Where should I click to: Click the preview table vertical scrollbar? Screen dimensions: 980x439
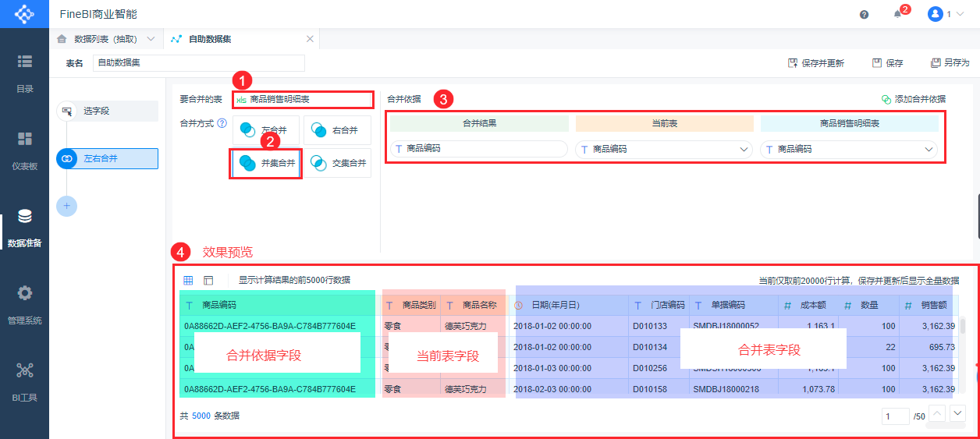tap(963, 325)
